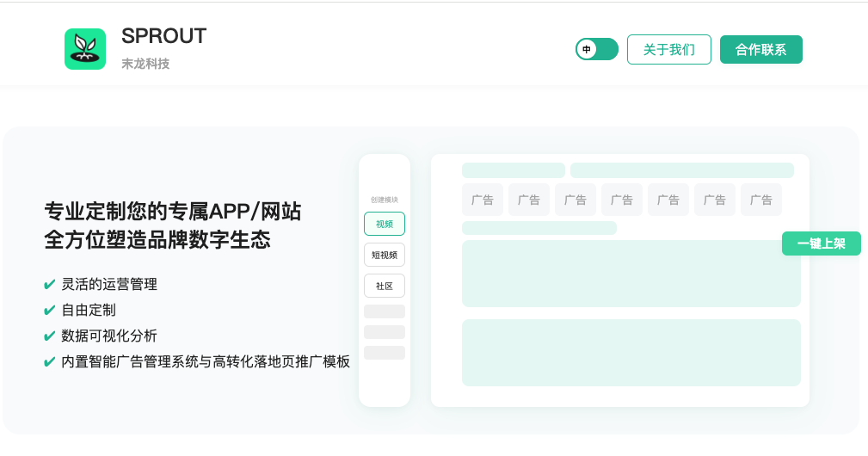Click the 末龙科技 company name
Viewport: 868px width, 456px height.
(145, 64)
